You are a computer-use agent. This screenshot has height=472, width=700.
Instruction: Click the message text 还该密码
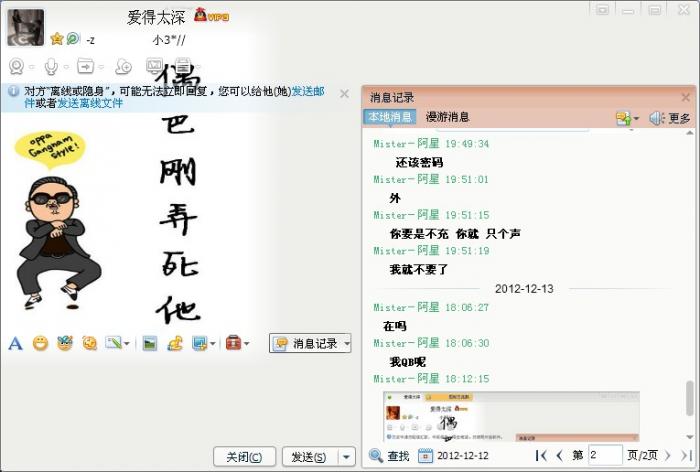pos(419,162)
